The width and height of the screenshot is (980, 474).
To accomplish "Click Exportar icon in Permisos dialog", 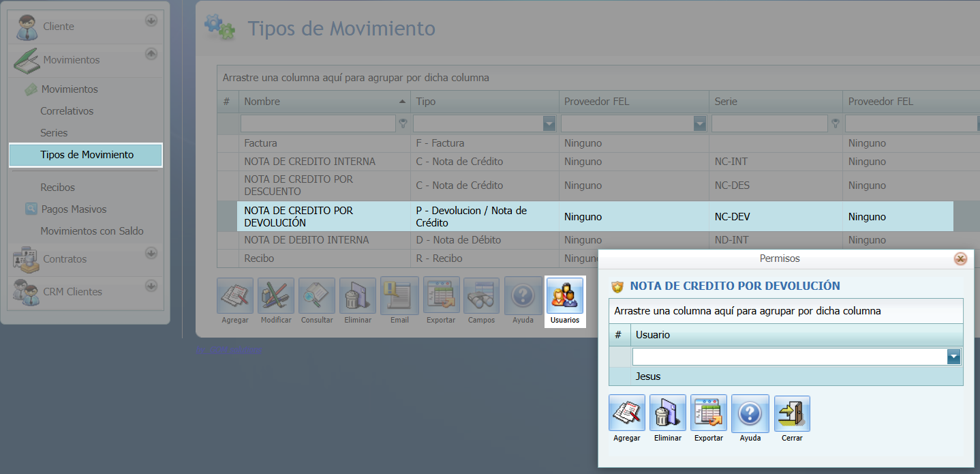I will [708, 413].
